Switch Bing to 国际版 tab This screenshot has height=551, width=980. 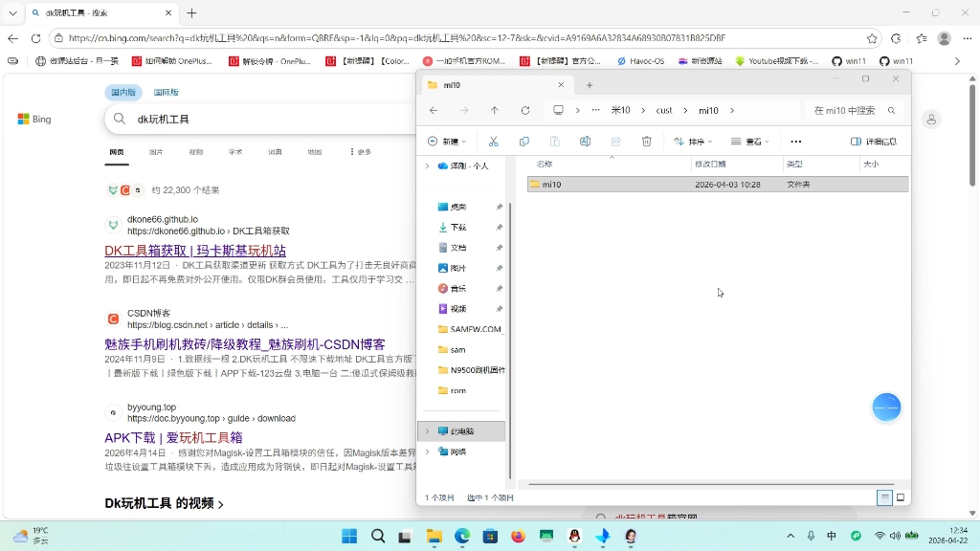pos(166,93)
